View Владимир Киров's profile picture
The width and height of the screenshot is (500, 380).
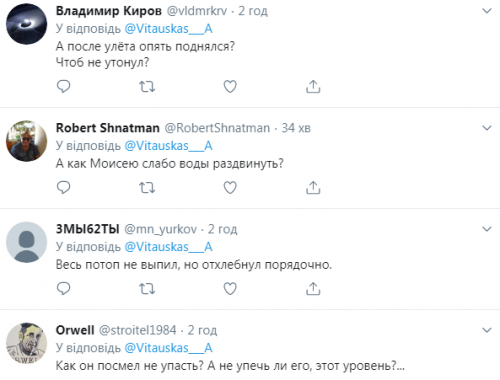[x=27, y=24]
